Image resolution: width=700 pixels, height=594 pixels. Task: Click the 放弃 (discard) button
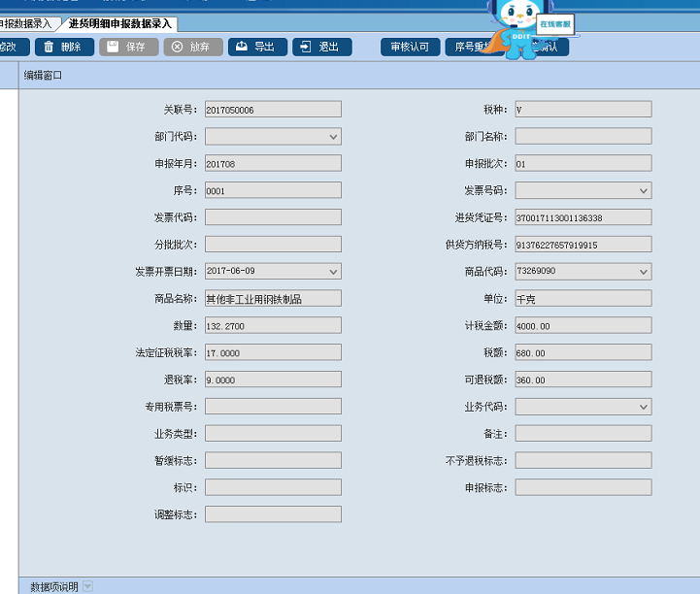[192, 47]
